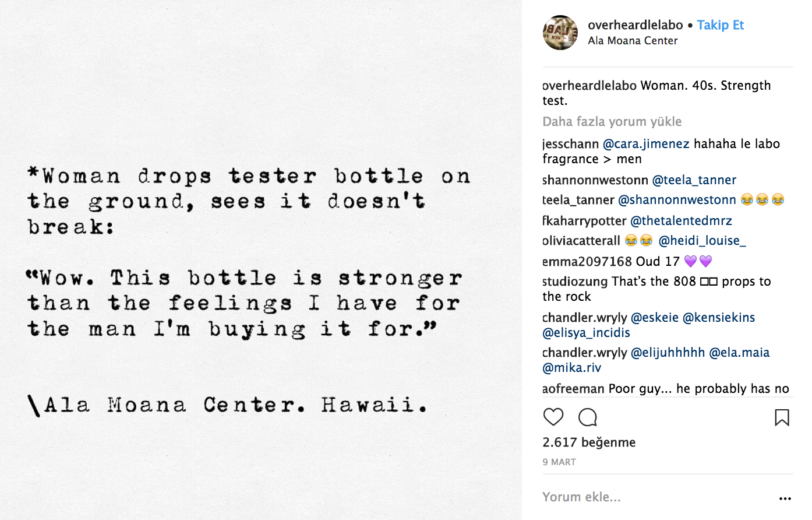Expand comments with Daha fazla yorum yükle
Viewport: 812px width, 520px height.
[x=612, y=121]
